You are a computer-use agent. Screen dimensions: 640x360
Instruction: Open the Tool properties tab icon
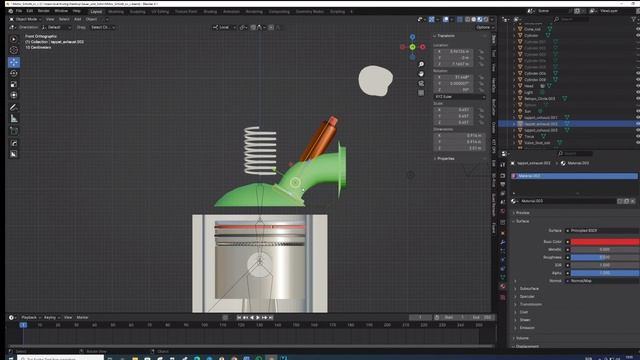pyautogui.click(x=503, y=165)
